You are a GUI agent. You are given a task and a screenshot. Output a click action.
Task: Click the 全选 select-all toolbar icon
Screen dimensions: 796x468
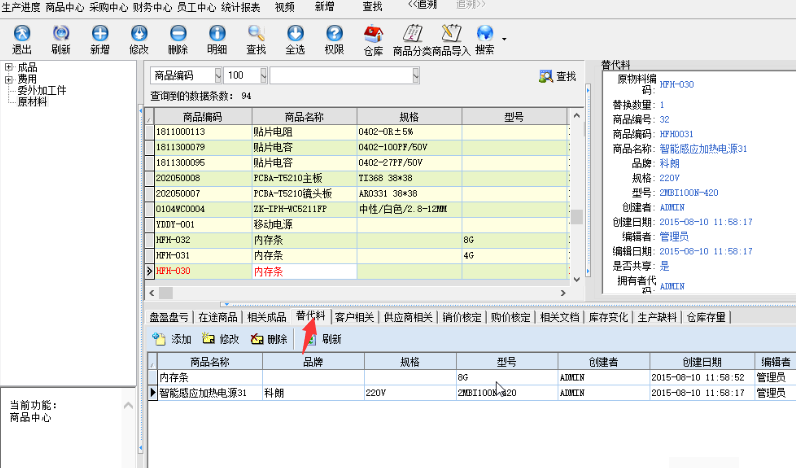pyautogui.click(x=295, y=40)
